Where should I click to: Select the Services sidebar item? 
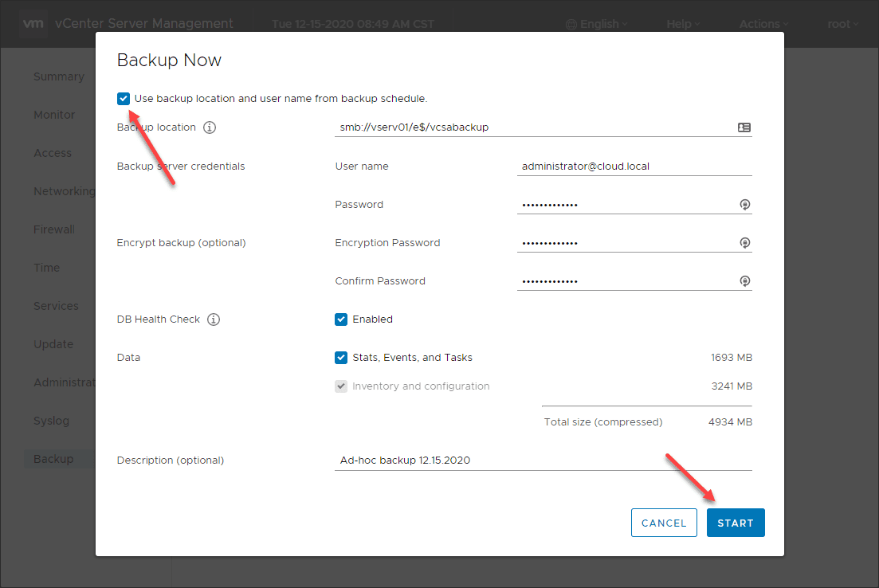click(x=56, y=305)
